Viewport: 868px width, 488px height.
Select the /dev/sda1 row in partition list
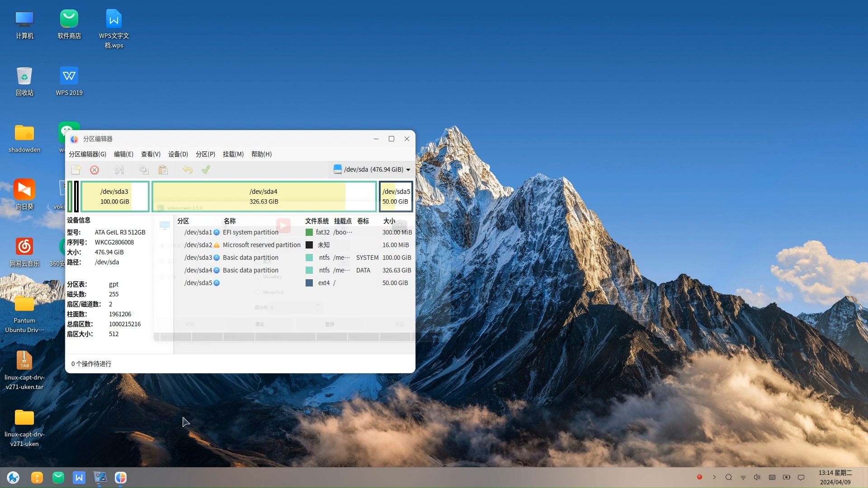tap(294, 232)
